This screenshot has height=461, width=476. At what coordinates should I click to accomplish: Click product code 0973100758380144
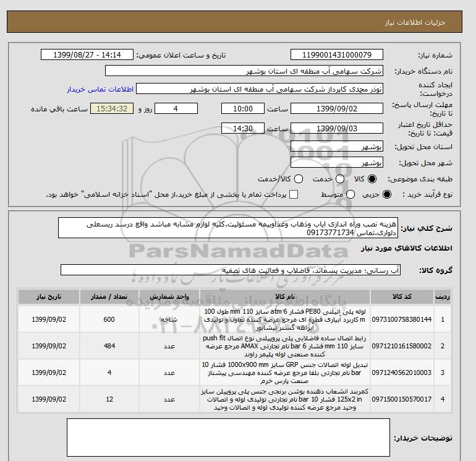click(x=402, y=319)
